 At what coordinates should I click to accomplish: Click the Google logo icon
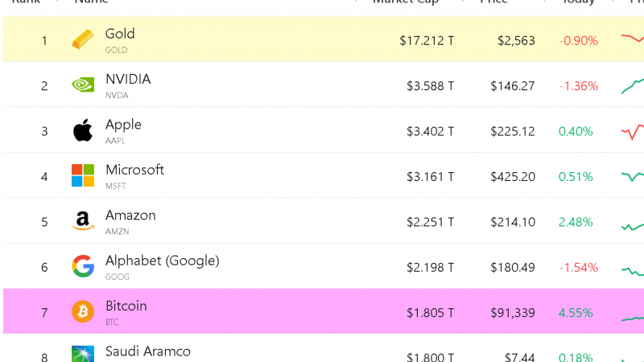click(83, 266)
